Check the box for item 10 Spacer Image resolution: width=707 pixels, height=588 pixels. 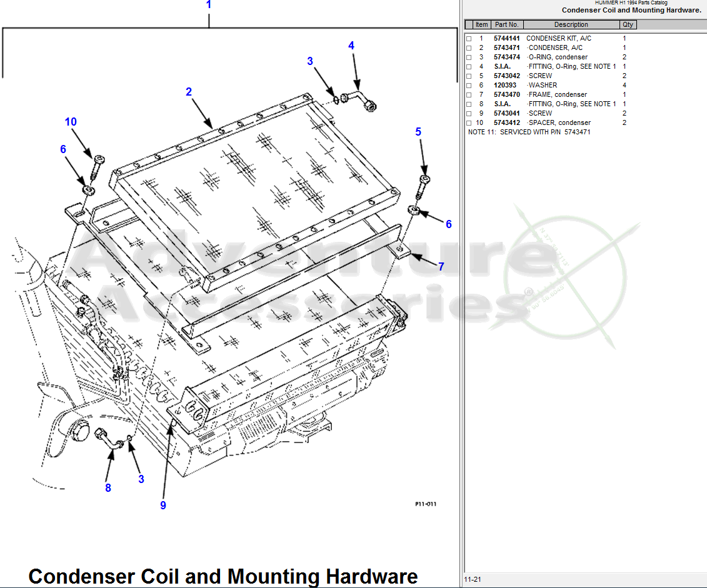point(469,123)
